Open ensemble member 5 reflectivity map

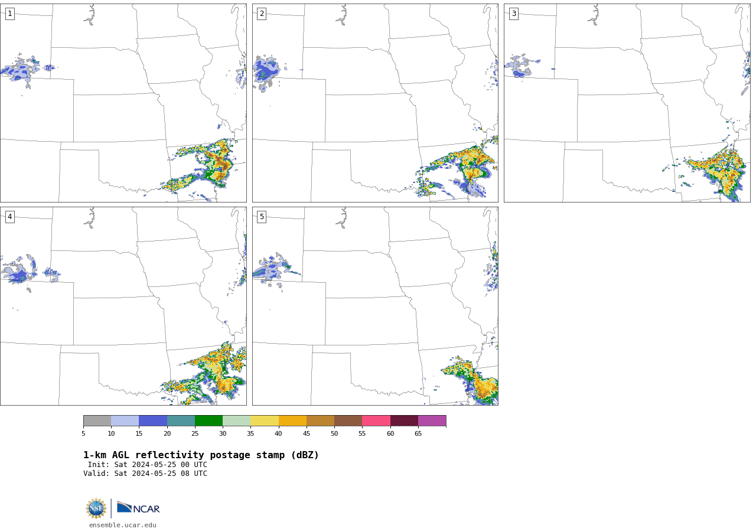(375, 306)
